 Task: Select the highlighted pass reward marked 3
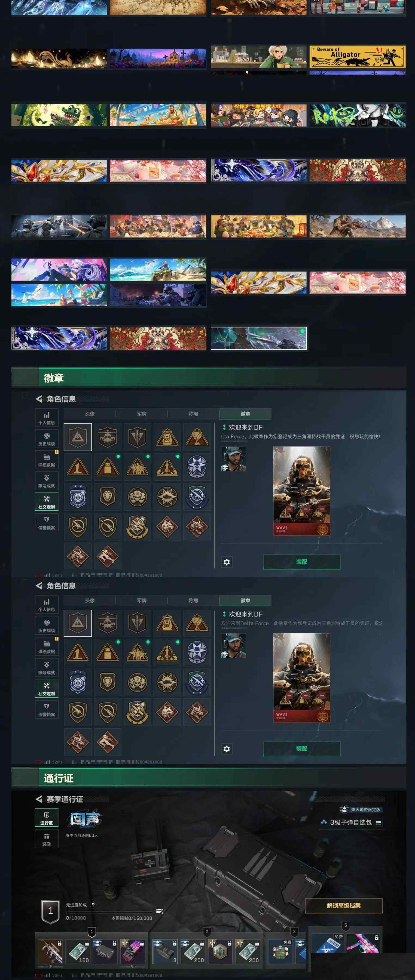165,951
